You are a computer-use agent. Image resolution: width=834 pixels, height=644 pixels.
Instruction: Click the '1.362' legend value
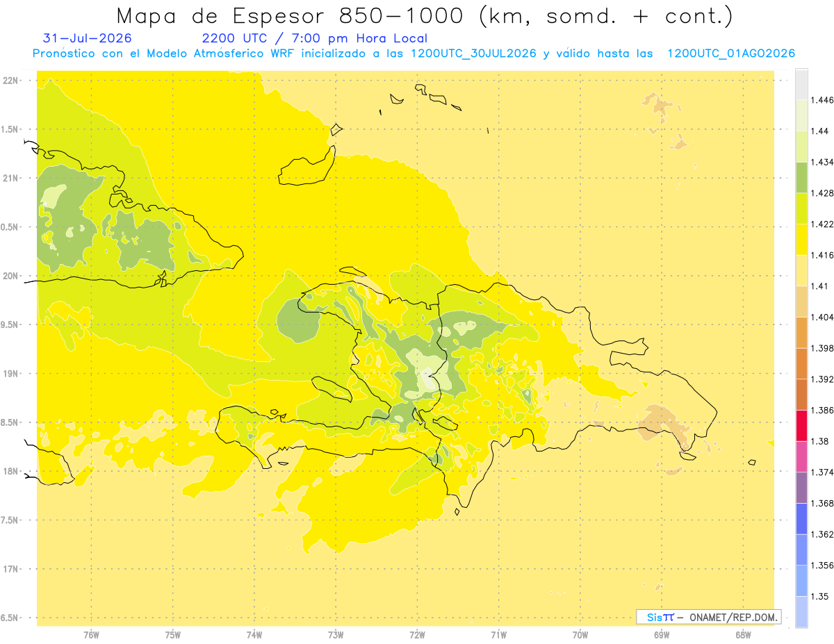(x=821, y=534)
